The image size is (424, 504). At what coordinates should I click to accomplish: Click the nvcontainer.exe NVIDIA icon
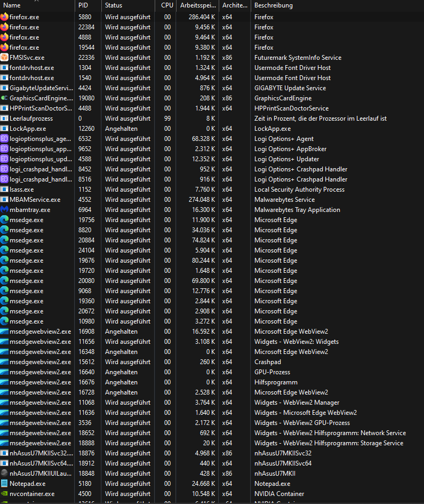click(4, 494)
